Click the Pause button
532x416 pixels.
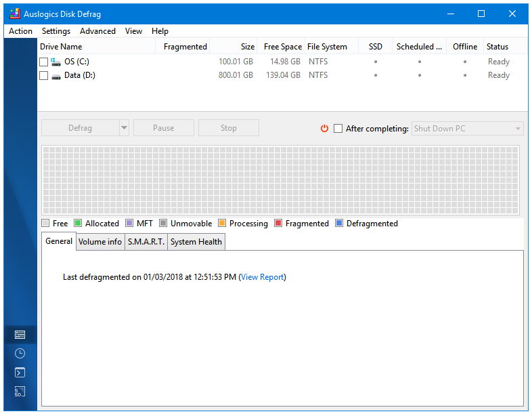coord(164,127)
